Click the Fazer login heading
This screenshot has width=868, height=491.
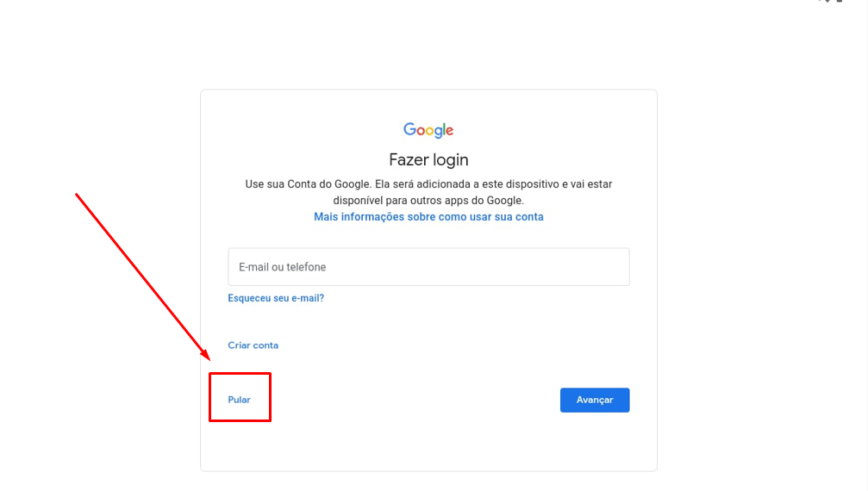coord(428,160)
